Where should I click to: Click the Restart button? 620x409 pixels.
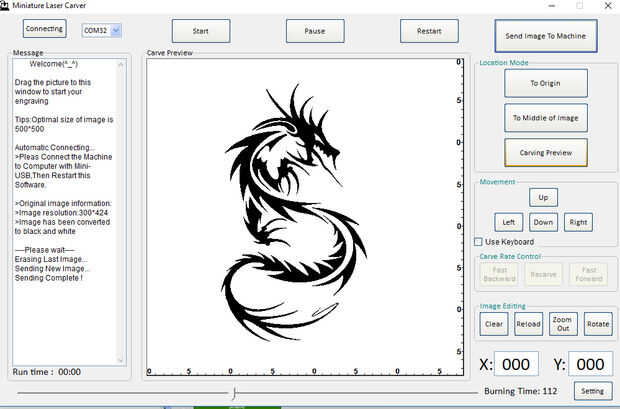429,31
